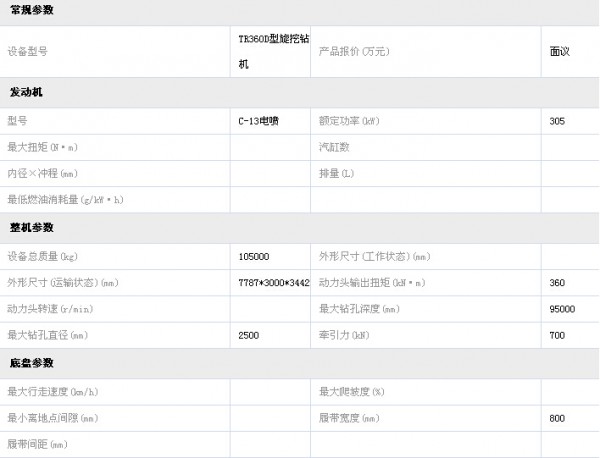Click the 面议 price value
This screenshot has width=600, height=458.
559,50
